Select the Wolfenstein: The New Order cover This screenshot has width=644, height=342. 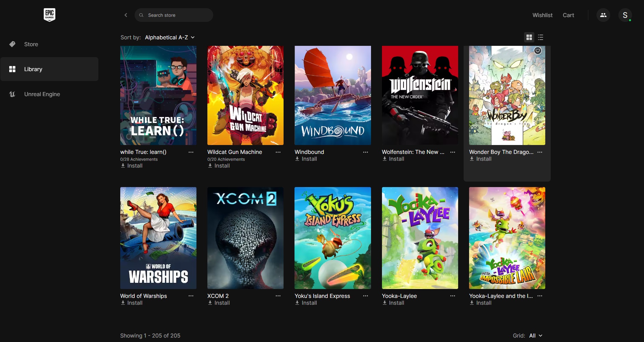420,95
